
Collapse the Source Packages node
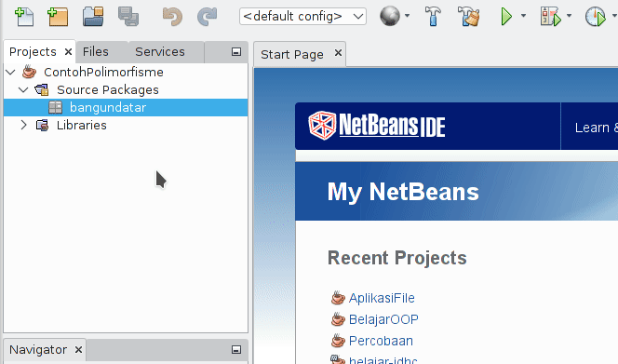point(23,90)
